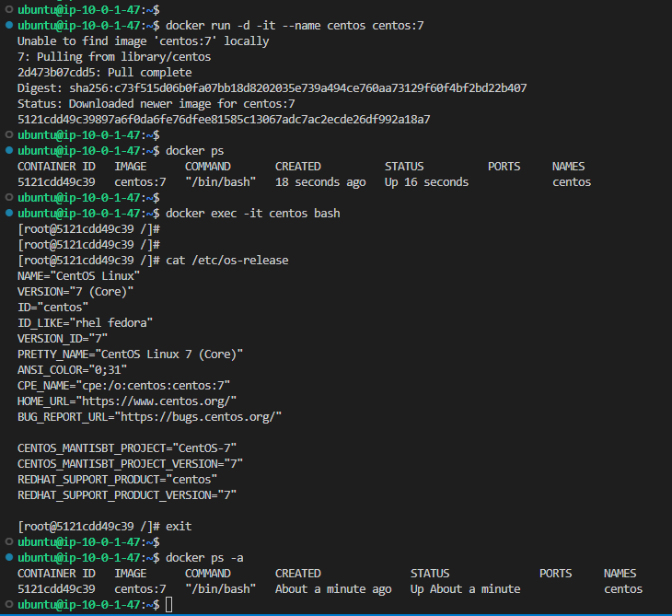Screen dimensions: 672x616
Task: Click the 'Up About a minute' status value
Action: pos(466,589)
